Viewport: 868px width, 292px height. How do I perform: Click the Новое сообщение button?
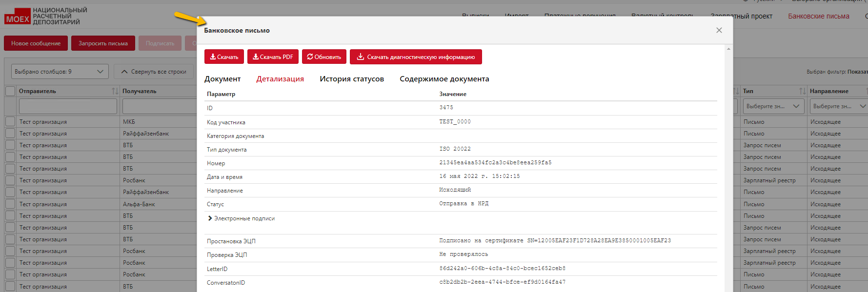point(36,43)
